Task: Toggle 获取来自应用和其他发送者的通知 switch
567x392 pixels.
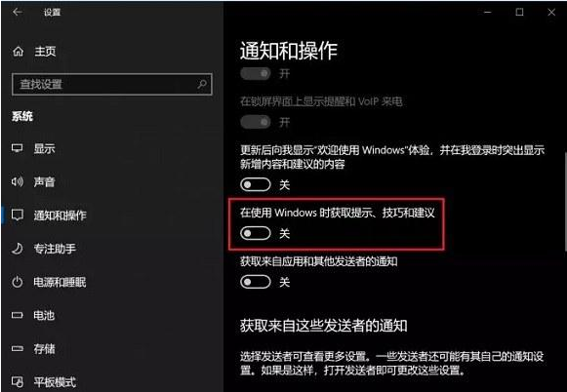Action: click(x=256, y=282)
